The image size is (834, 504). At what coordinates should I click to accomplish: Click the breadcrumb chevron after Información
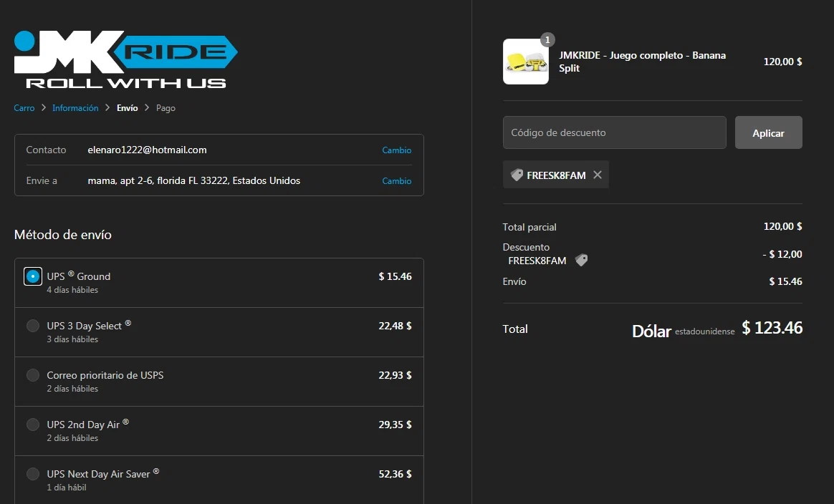[x=107, y=107]
